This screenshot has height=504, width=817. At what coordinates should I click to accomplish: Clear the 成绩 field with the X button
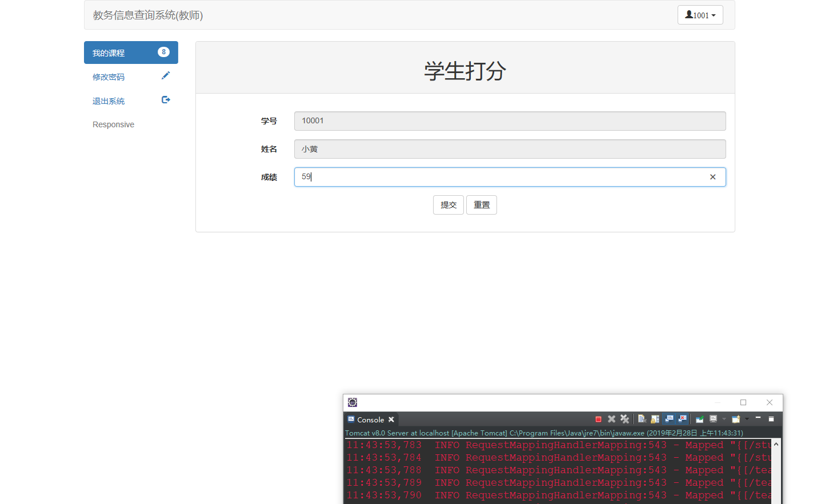[712, 177]
